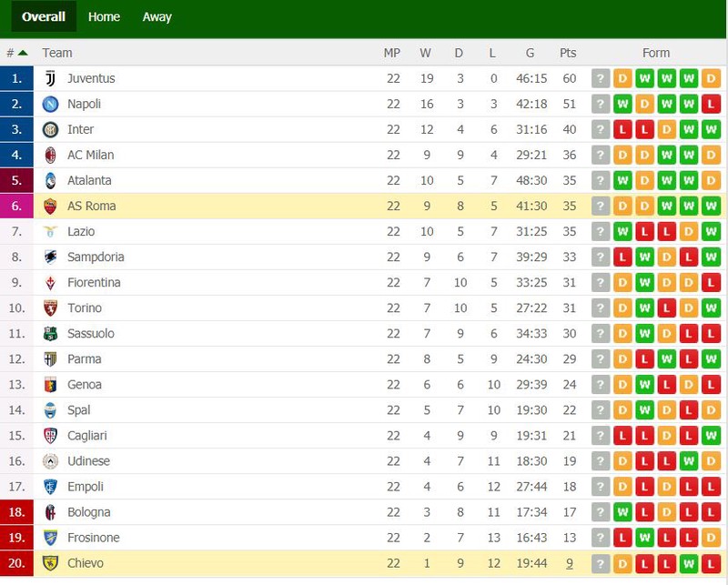The width and height of the screenshot is (728, 585).
Task: Open the Atalanta team link
Action: point(89,181)
